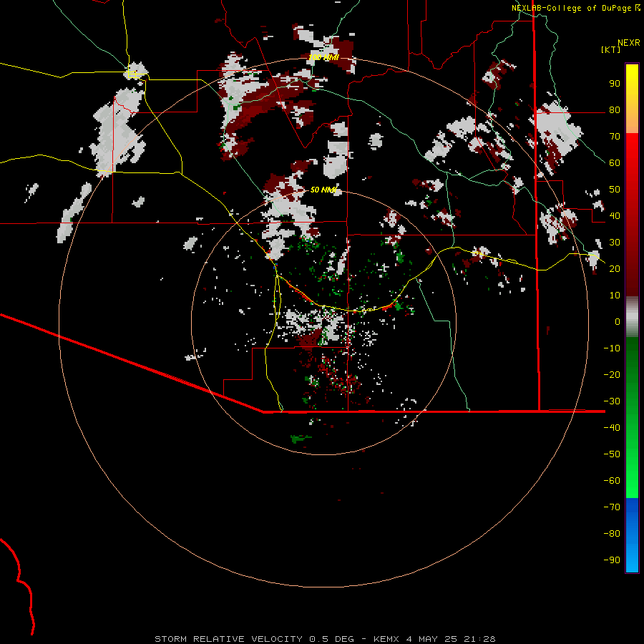
Task: Click the 20 value on velocity scale
Action: pyautogui.click(x=615, y=268)
